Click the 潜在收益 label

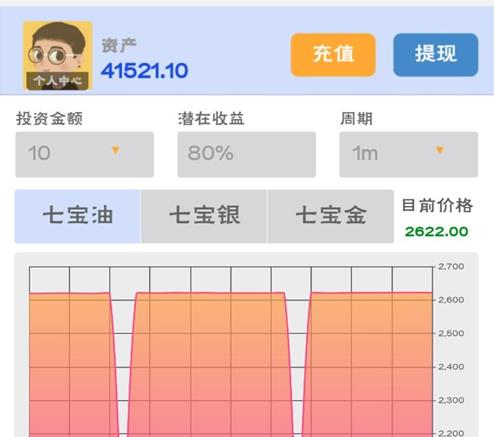coord(211,119)
